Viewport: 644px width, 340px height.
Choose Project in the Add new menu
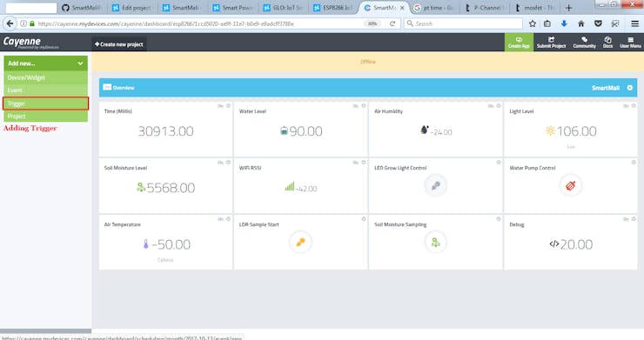coord(45,117)
